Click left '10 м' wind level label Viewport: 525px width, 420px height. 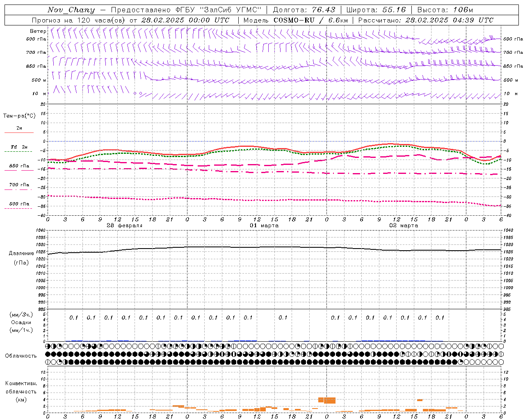click(x=39, y=94)
